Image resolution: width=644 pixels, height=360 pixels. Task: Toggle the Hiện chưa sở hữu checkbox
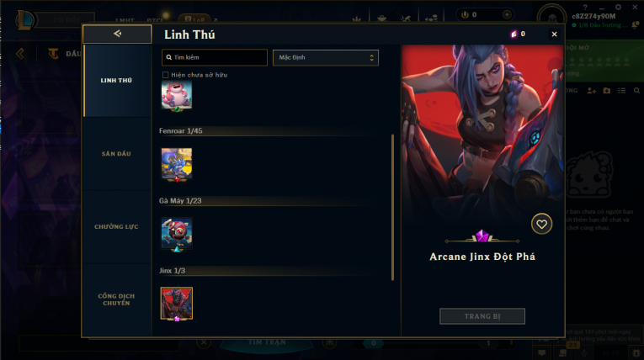tap(166, 75)
